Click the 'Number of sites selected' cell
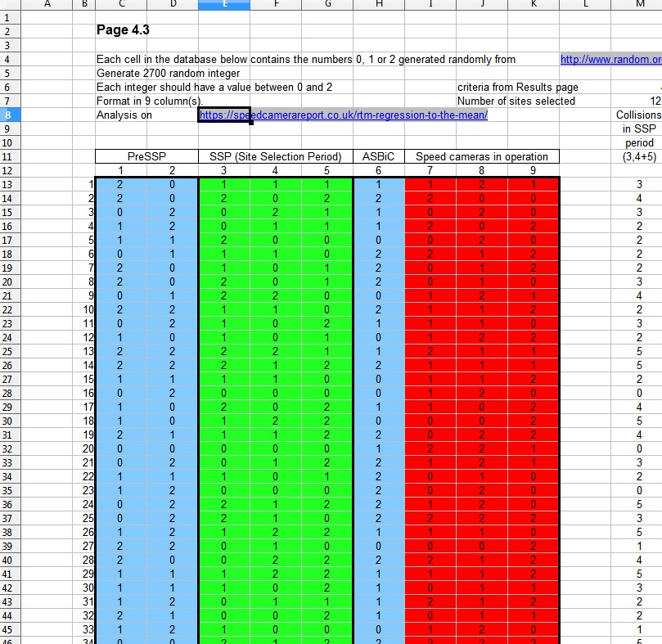Viewport: 662px width, 644px height. pyautogui.click(x=516, y=101)
